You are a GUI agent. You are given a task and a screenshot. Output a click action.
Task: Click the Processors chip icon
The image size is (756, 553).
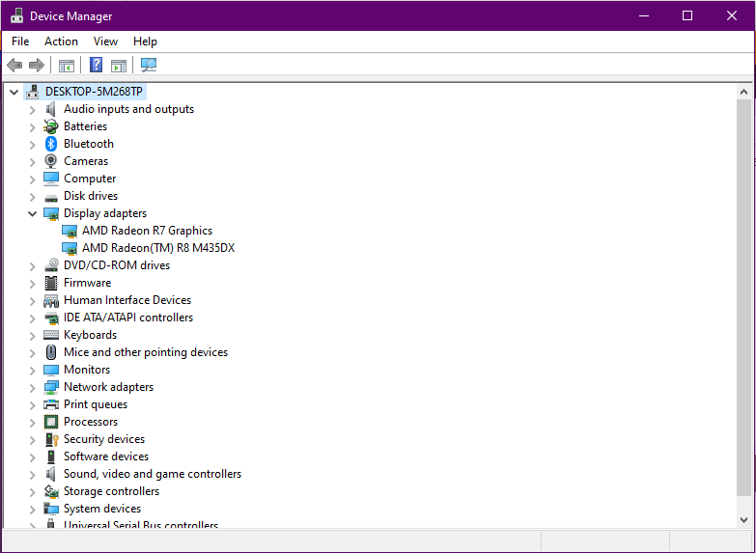pos(51,422)
